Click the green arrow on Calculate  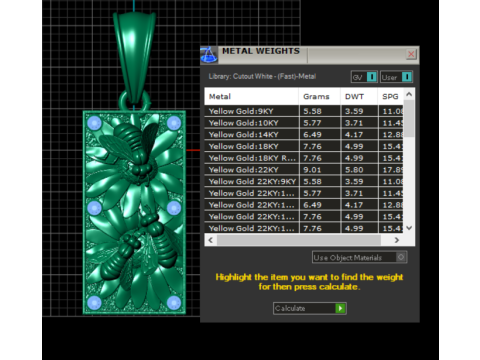pyautogui.click(x=340, y=308)
